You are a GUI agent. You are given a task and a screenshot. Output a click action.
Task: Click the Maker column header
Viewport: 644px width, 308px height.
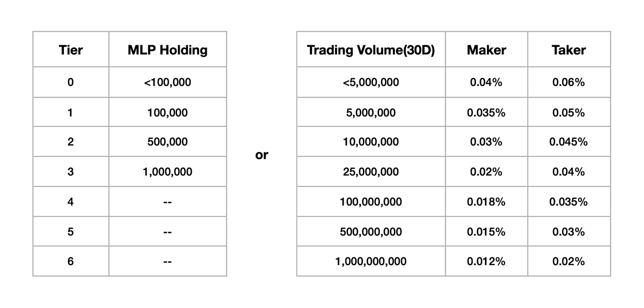pos(487,49)
